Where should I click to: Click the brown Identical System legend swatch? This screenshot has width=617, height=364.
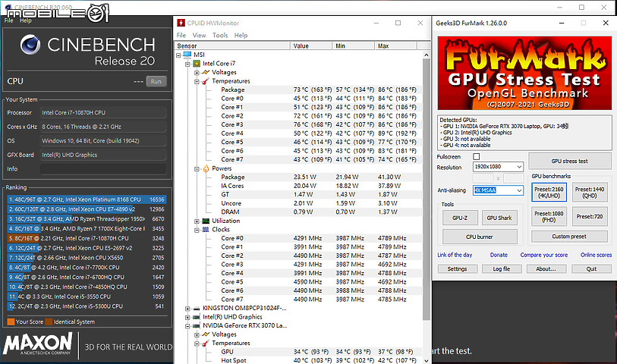(49, 322)
